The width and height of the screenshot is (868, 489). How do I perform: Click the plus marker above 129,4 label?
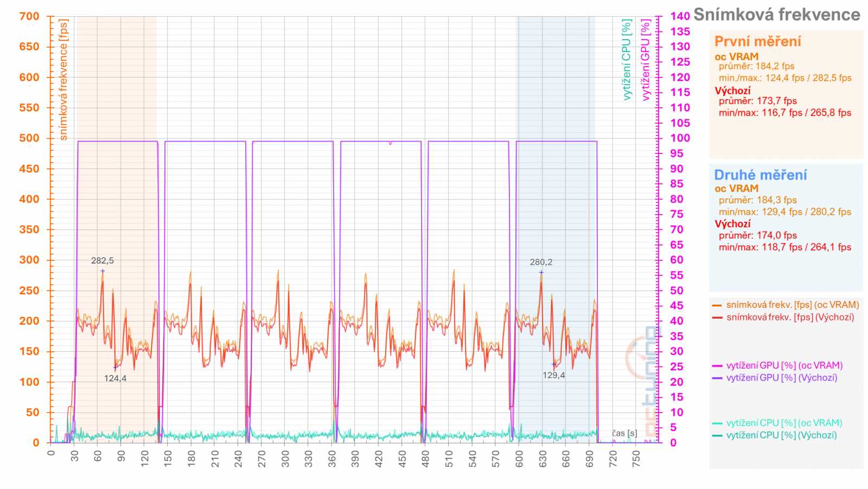click(x=554, y=364)
